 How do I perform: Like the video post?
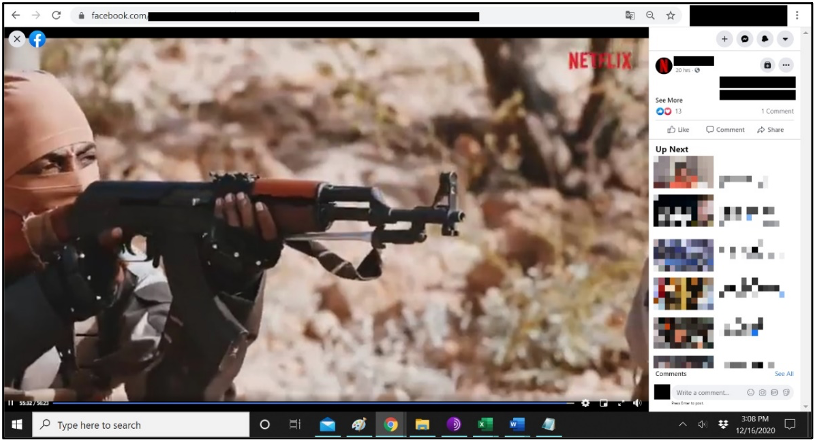click(x=678, y=130)
